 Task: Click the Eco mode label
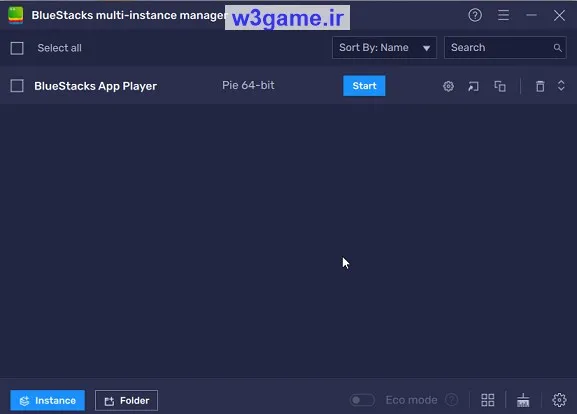[x=411, y=400]
